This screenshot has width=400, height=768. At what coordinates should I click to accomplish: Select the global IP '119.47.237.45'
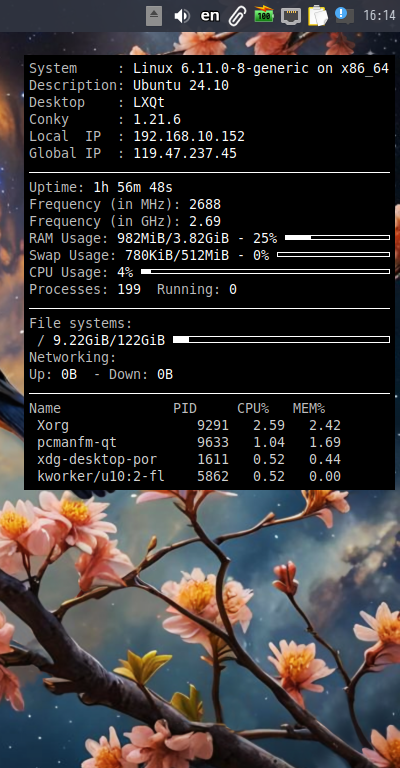[185, 154]
